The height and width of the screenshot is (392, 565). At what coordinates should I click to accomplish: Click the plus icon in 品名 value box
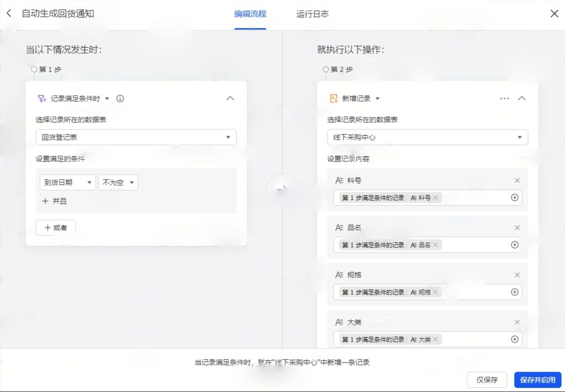click(x=514, y=245)
